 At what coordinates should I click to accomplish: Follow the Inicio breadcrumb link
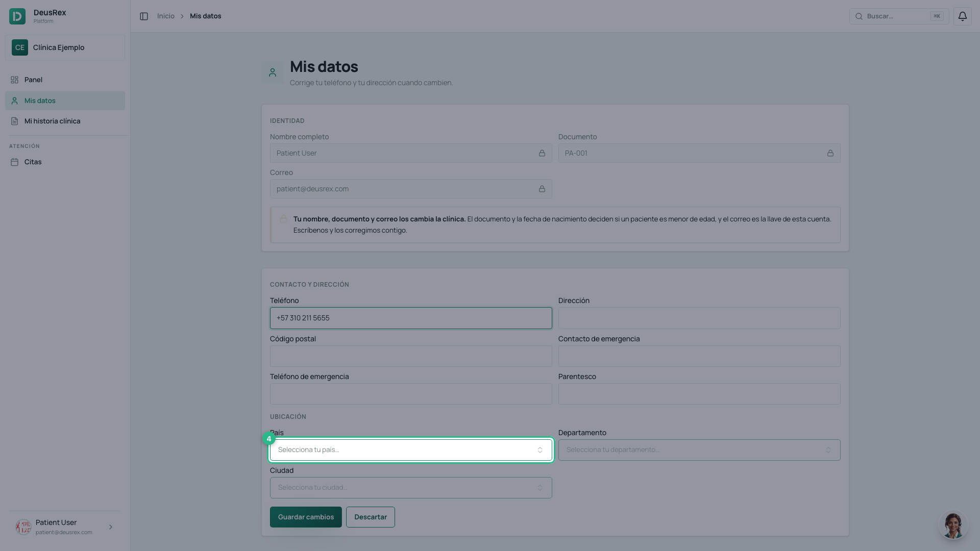(166, 16)
